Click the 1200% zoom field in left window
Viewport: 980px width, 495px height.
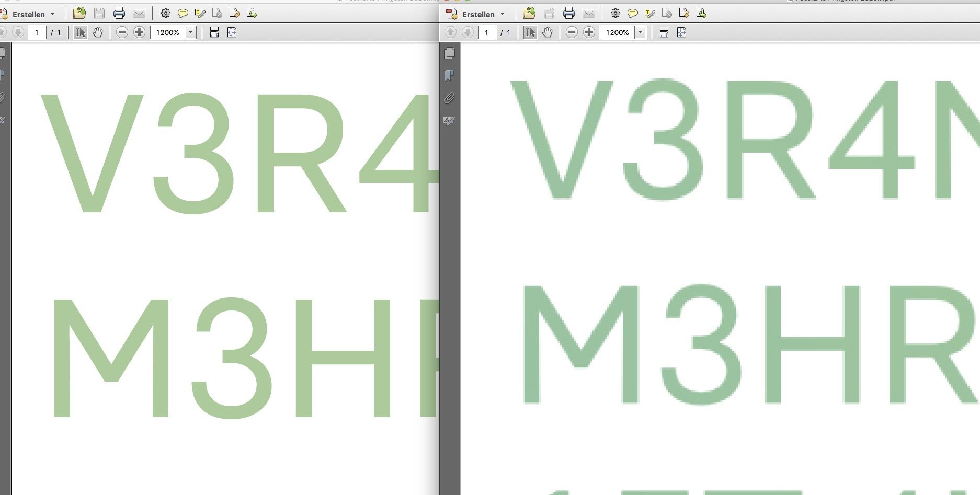pyautogui.click(x=167, y=32)
